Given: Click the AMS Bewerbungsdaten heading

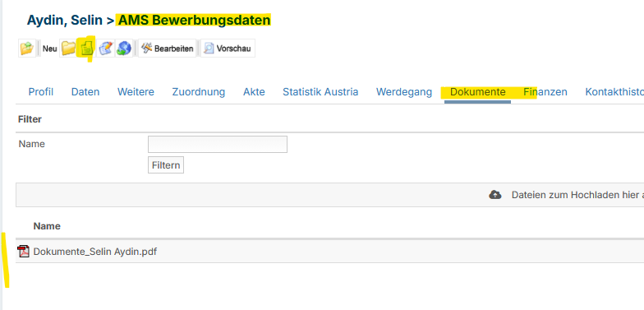Looking at the screenshot, I should (194, 20).
